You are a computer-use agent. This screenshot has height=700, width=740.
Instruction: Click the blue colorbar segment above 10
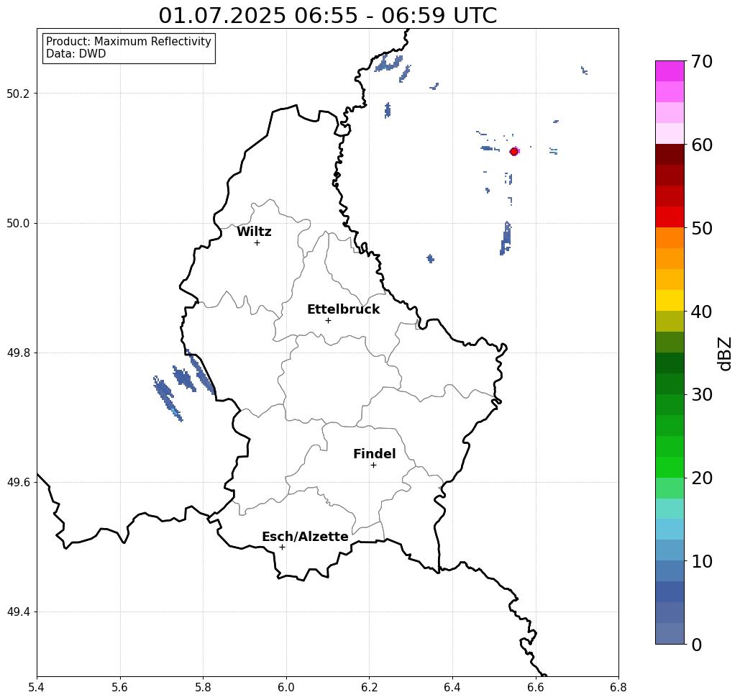click(670, 550)
